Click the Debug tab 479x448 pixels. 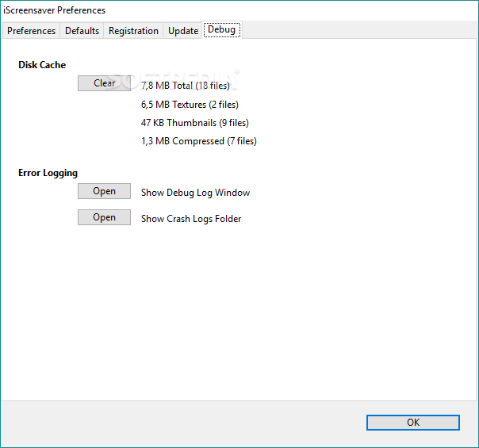pos(222,29)
